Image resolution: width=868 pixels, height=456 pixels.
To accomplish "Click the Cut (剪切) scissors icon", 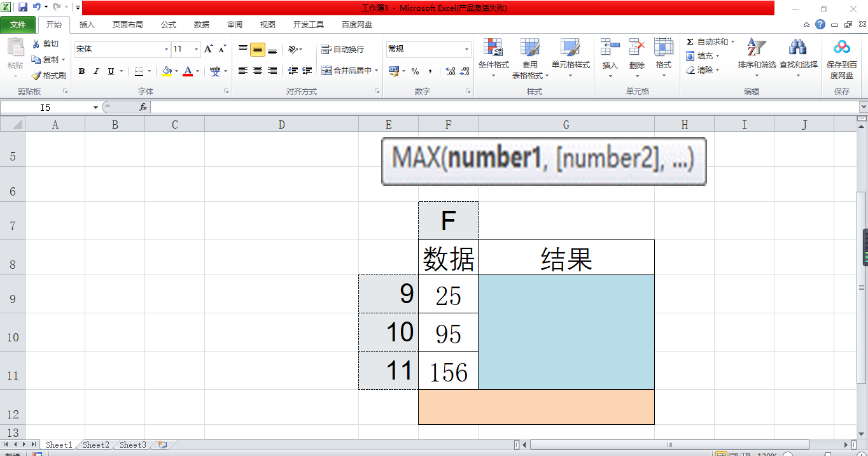I will [x=36, y=44].
